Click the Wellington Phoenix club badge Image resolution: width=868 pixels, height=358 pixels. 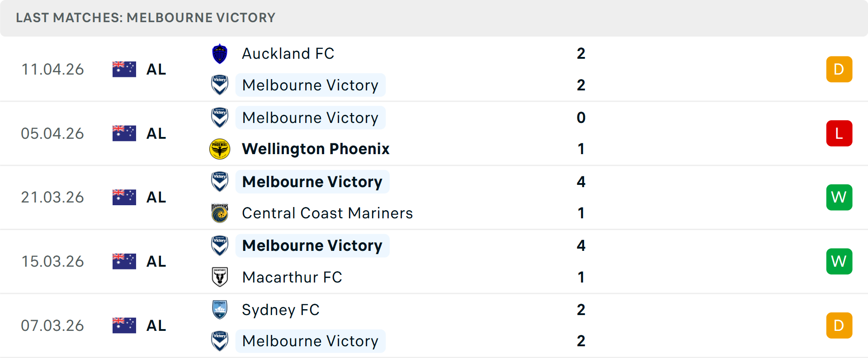pos(220,148)
